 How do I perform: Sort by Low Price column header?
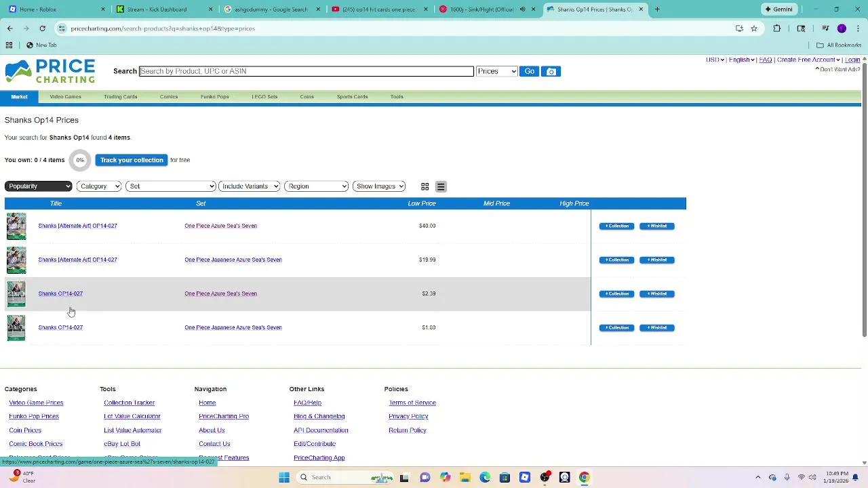click(x=421, y=203)
